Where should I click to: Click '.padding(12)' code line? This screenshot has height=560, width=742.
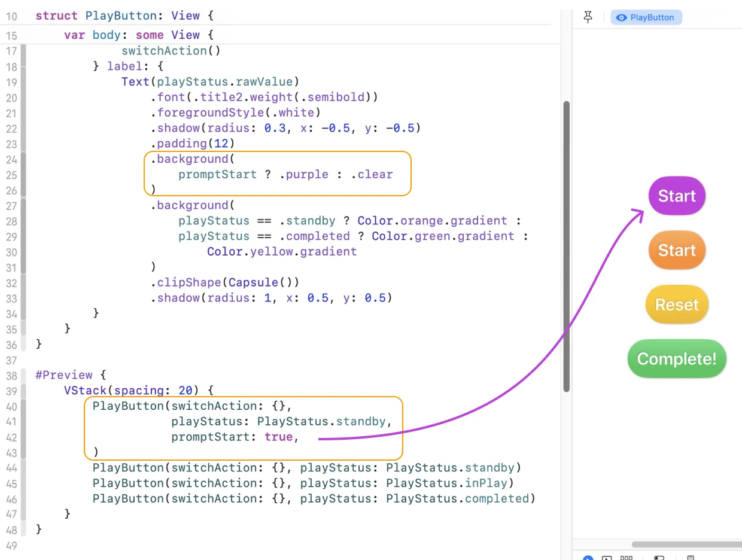(x=193, y=144)
